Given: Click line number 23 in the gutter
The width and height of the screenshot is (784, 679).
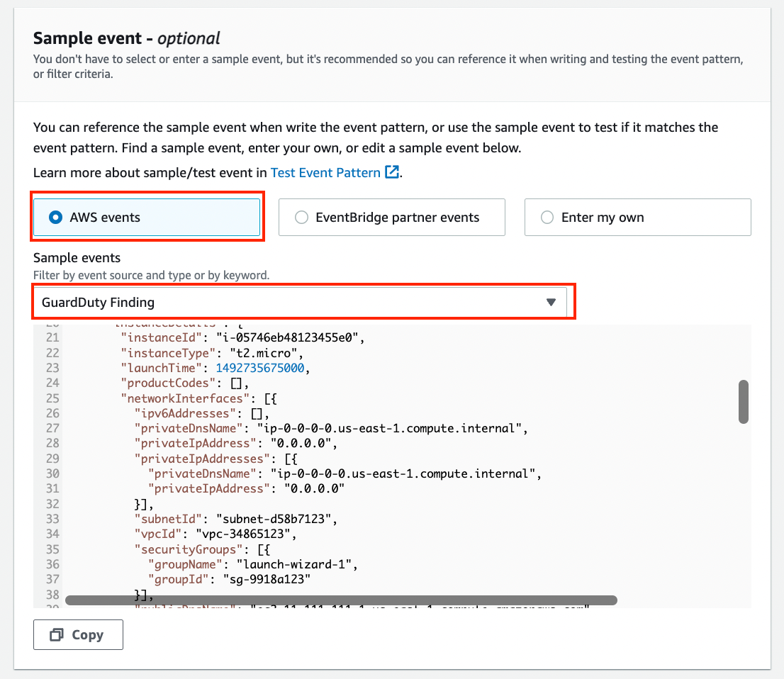Looking at the screenshot, I should (52, 368).
